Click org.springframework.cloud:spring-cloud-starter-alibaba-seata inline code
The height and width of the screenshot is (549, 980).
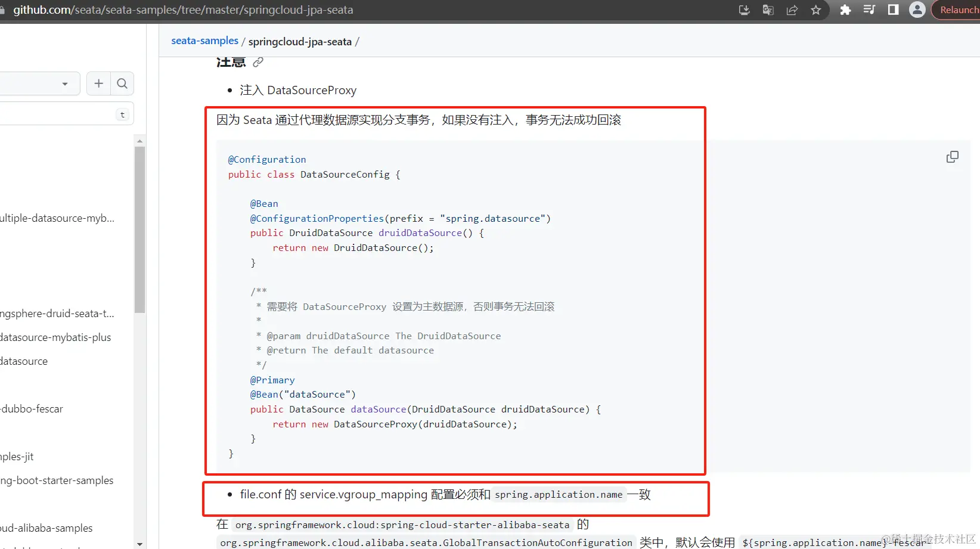[x=402, y=525]
